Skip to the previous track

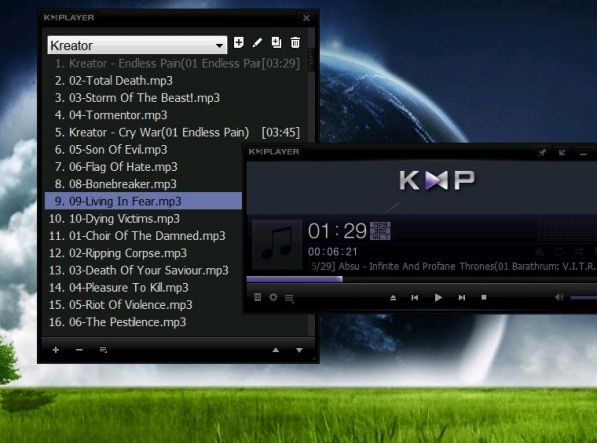coord(415,298)
